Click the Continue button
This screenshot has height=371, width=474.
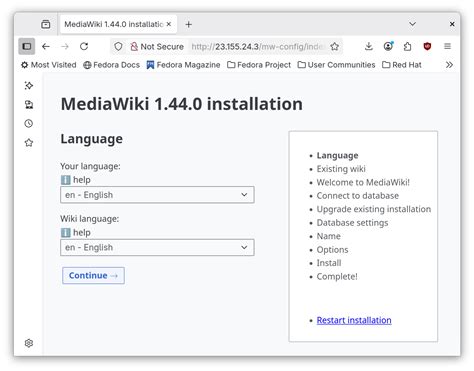click(93, 276)
